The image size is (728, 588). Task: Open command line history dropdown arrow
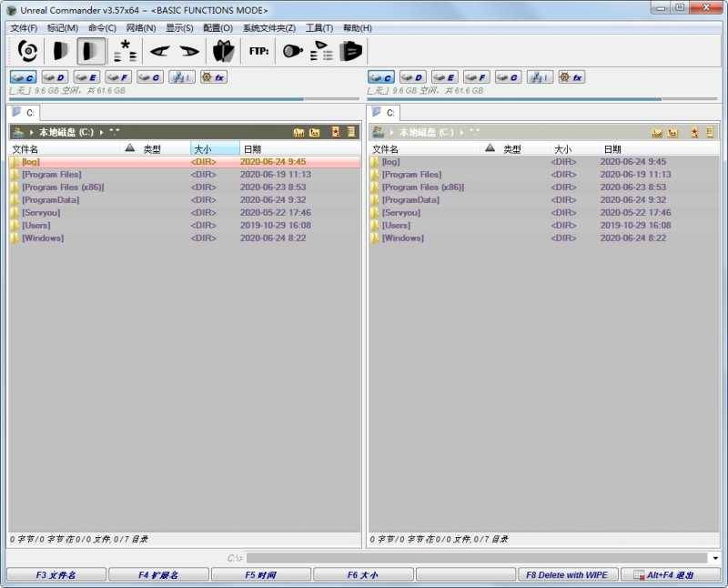(x=716, y=558)
